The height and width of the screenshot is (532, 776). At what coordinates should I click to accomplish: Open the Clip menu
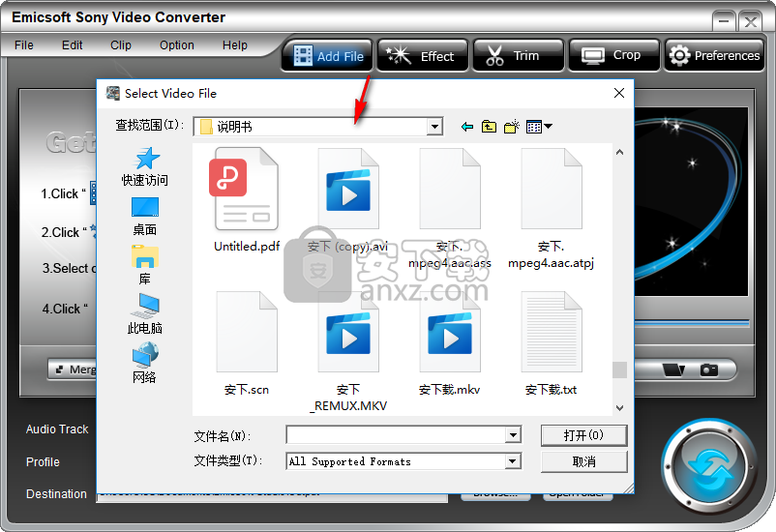[x=121, y=45]
